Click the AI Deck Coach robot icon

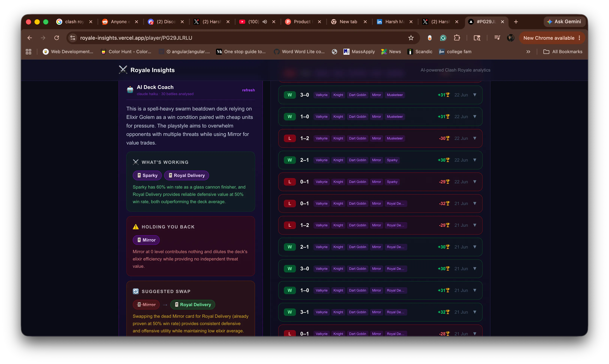[130, 90]
